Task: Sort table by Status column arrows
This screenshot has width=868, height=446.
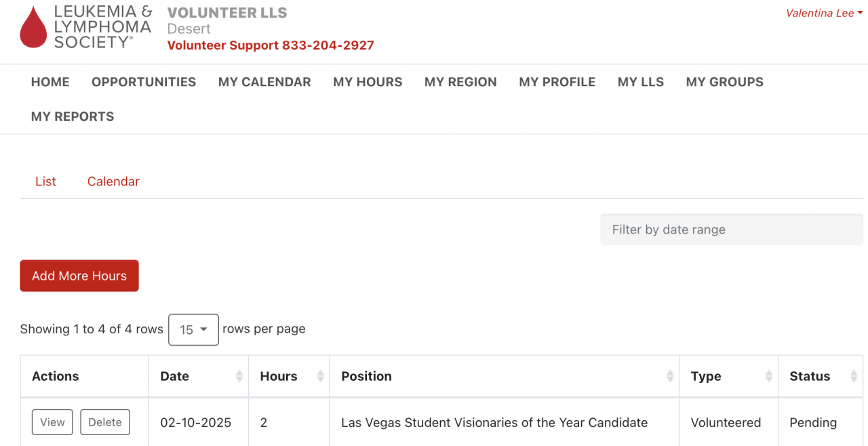Action: click(x=854, y=376)
